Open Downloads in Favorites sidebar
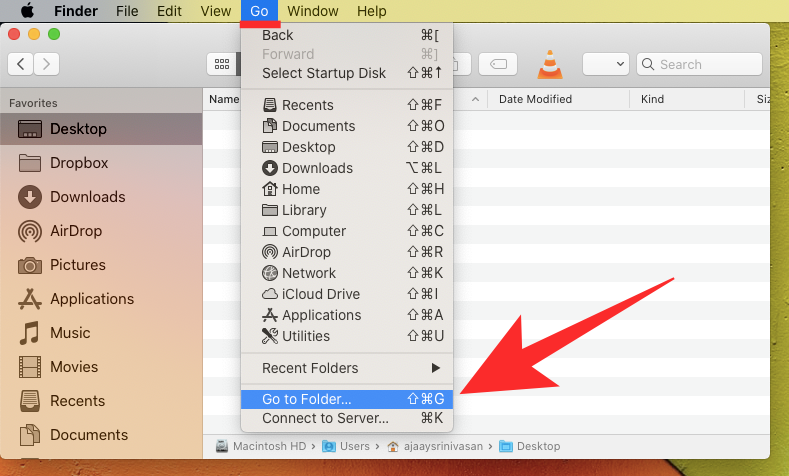This screenshot has height=476, width=789. (x=87, y=197)
